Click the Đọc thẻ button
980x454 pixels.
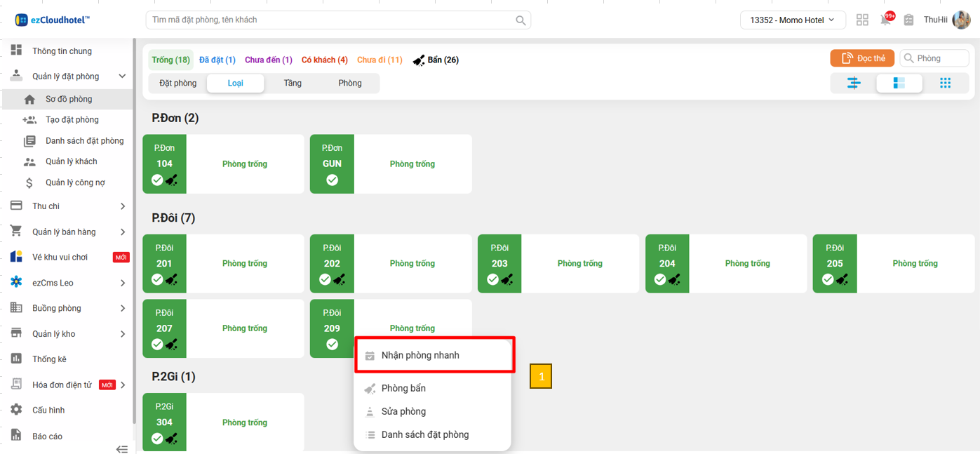pos(862,58)
